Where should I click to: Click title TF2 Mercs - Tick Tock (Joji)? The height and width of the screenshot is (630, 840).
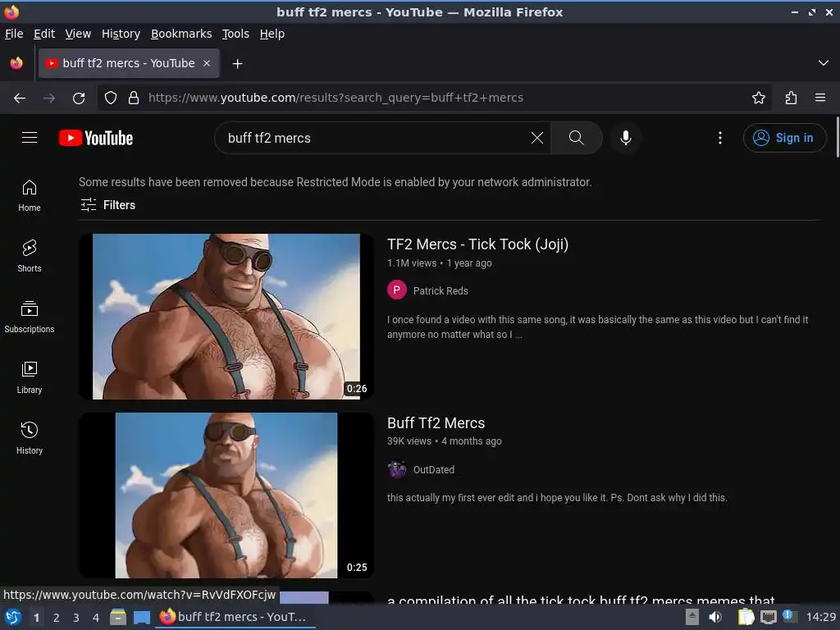[x=477, y=244]
